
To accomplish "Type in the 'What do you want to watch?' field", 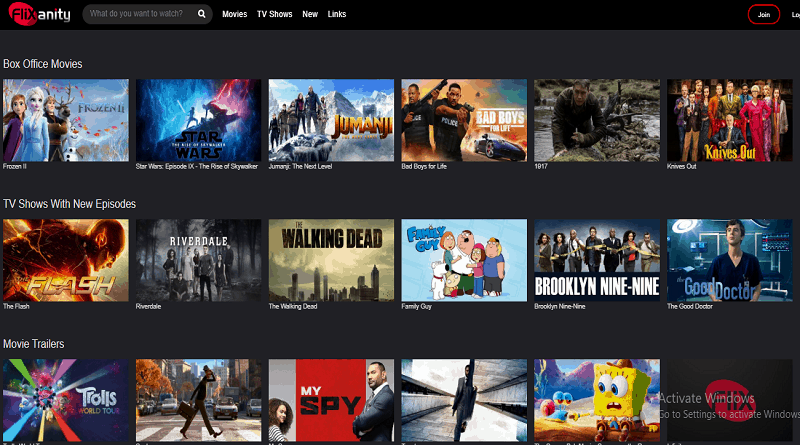I will 140,15.
